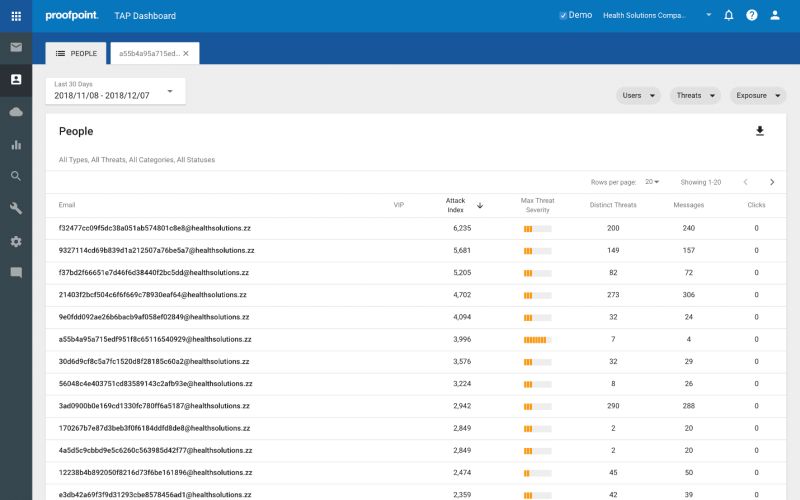The width and height of the screenshot is (800, 500).
Task: Open the settings gear sidebar icon
Action: (x=16, y=241)
